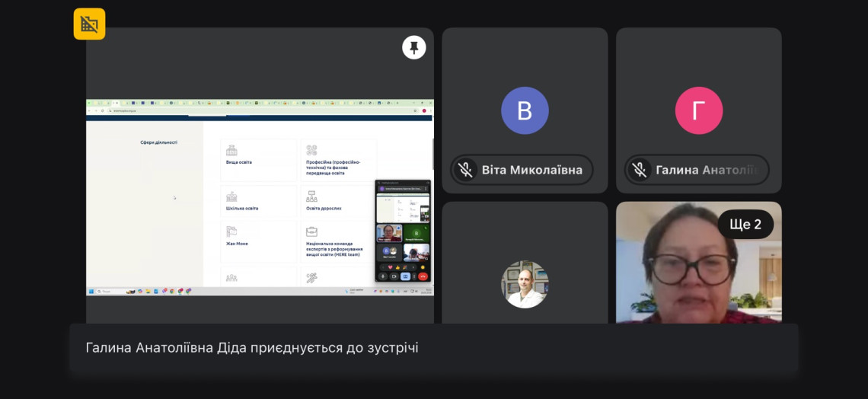The image size is (868, 399).
Task: Click muted microphone icon beside Галина Анатоліївна
Action: click(640, 170)
